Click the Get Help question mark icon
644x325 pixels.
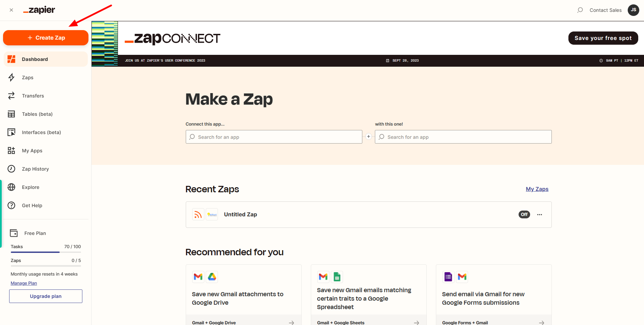[12, 205]
